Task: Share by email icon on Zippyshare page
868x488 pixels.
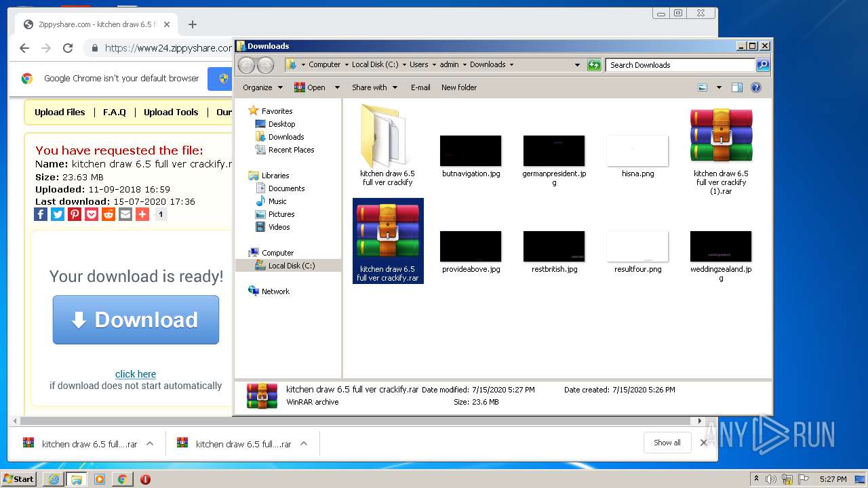Action: tap(125, 214)
